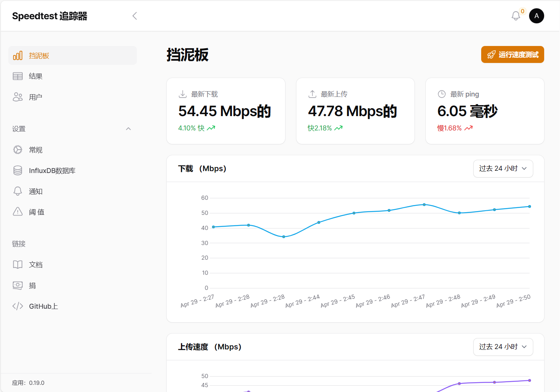The width and height of the screenshot is (560, 392).
Task: Collapse the sidebar with the chevron
Action: coord(135,16)
